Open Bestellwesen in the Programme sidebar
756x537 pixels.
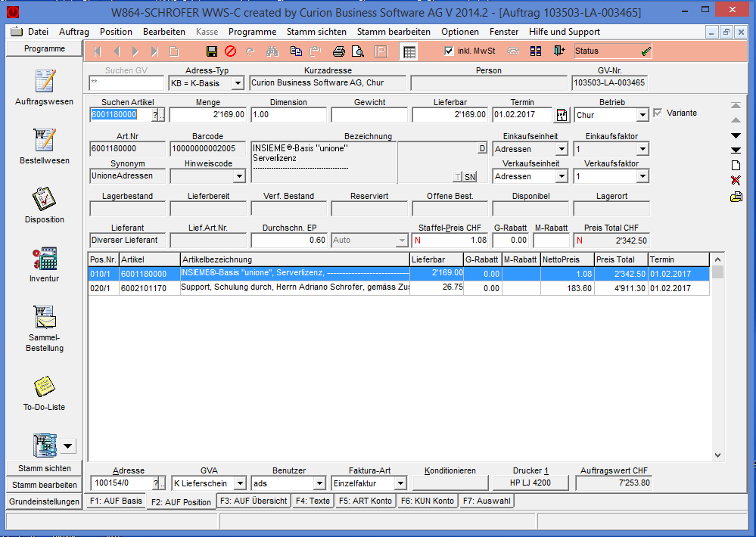(45, 146)
